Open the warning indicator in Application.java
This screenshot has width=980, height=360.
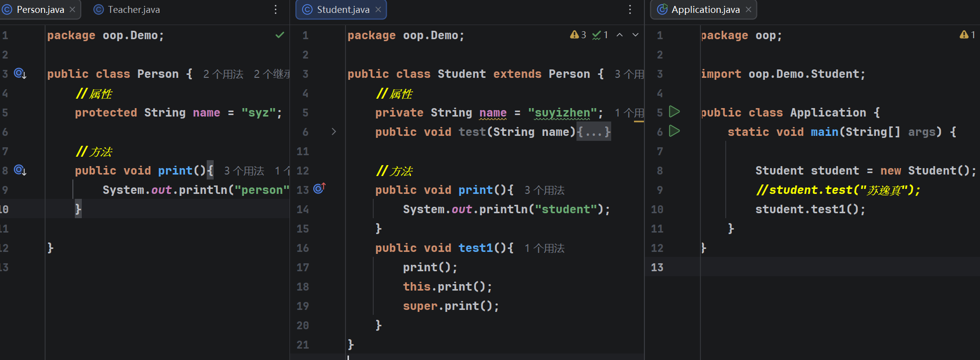coord(968,35)
